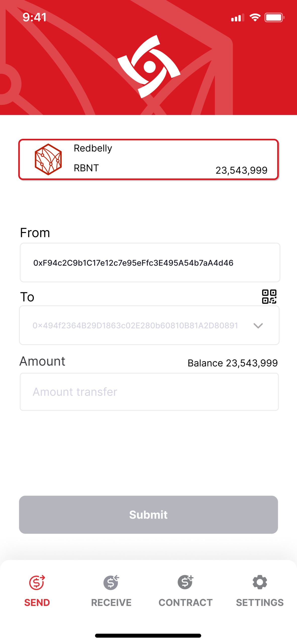
Task: Click the Send tab icon
Action: [37, 582]
